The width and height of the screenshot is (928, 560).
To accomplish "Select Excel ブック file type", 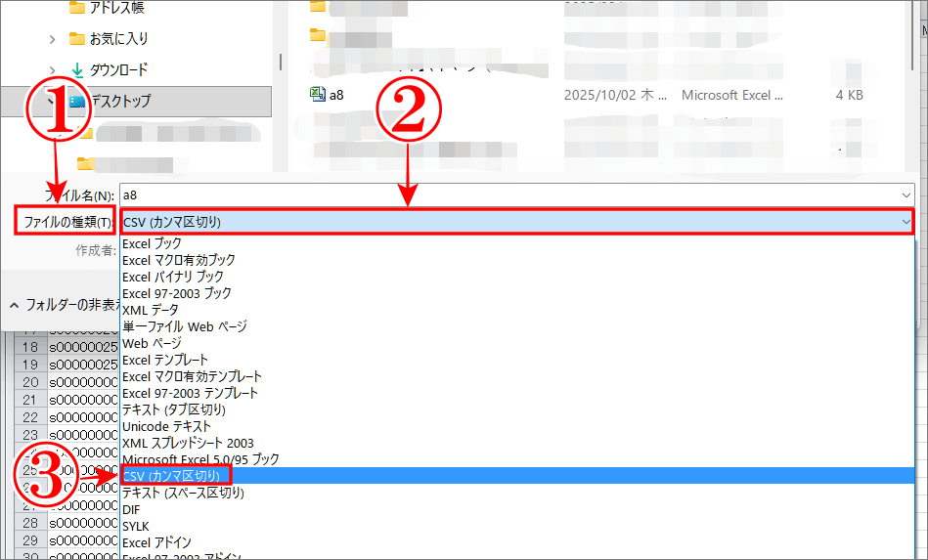I will (152, 243).
